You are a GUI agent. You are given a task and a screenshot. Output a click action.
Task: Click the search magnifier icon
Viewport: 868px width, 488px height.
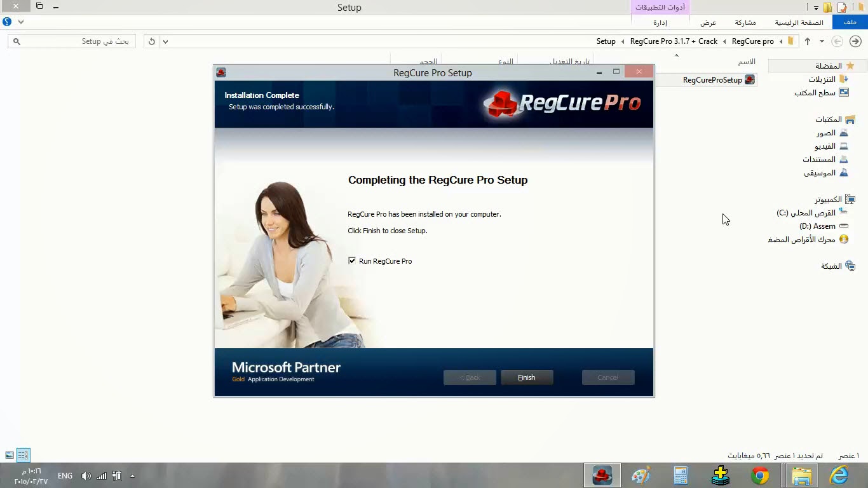click(x=17, y=41)
